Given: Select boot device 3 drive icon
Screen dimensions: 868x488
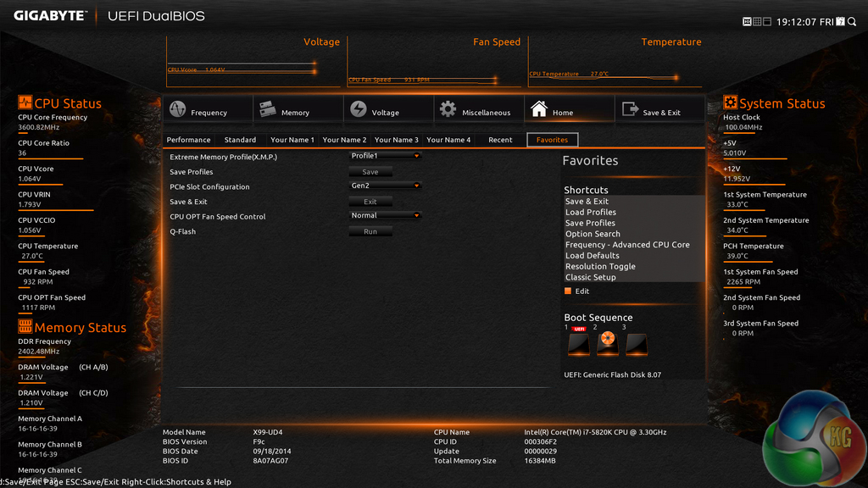Looking at the screenshot, I should click(x=636, y=344).
